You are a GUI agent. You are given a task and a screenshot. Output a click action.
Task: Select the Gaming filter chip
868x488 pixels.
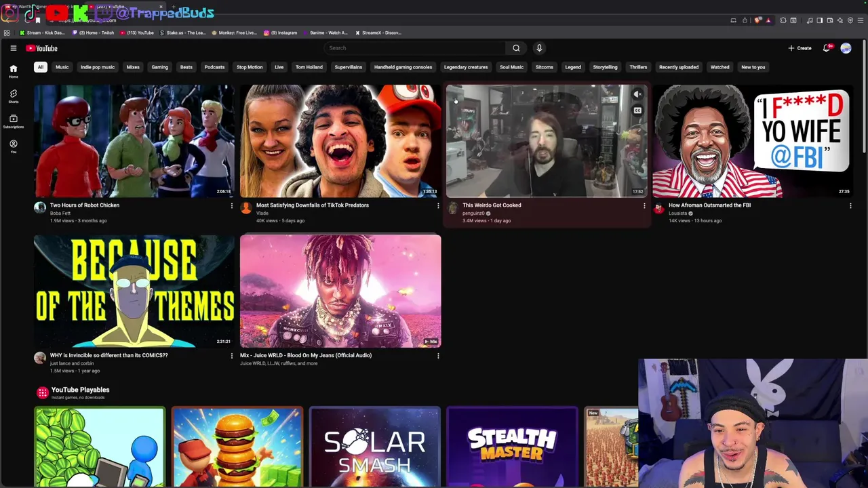coord(160,67)
